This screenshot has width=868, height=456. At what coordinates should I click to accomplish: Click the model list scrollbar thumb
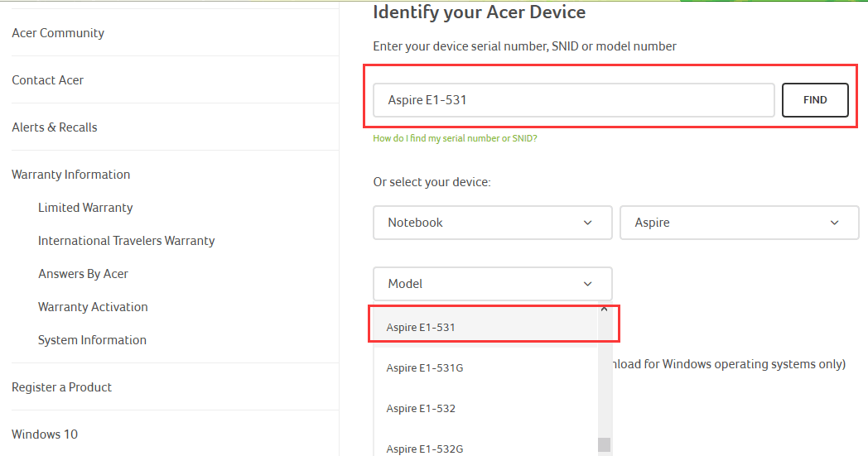[x=605, y=445]
